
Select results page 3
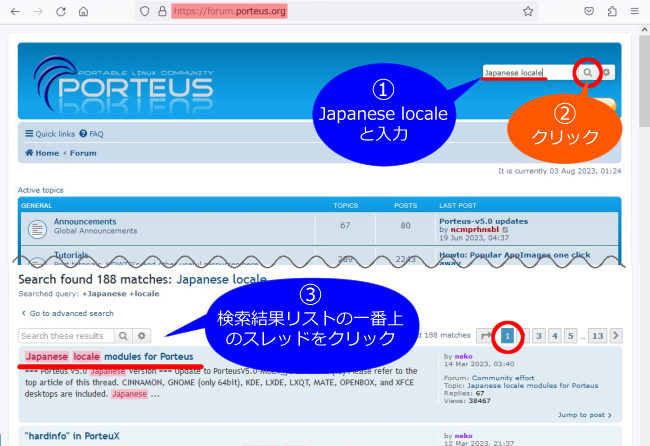[x=539, y=336]
